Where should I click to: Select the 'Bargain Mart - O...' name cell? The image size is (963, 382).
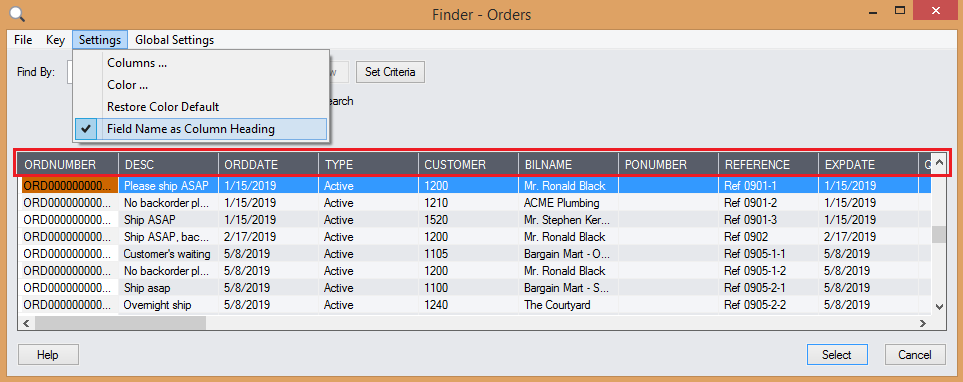[569, 254]
